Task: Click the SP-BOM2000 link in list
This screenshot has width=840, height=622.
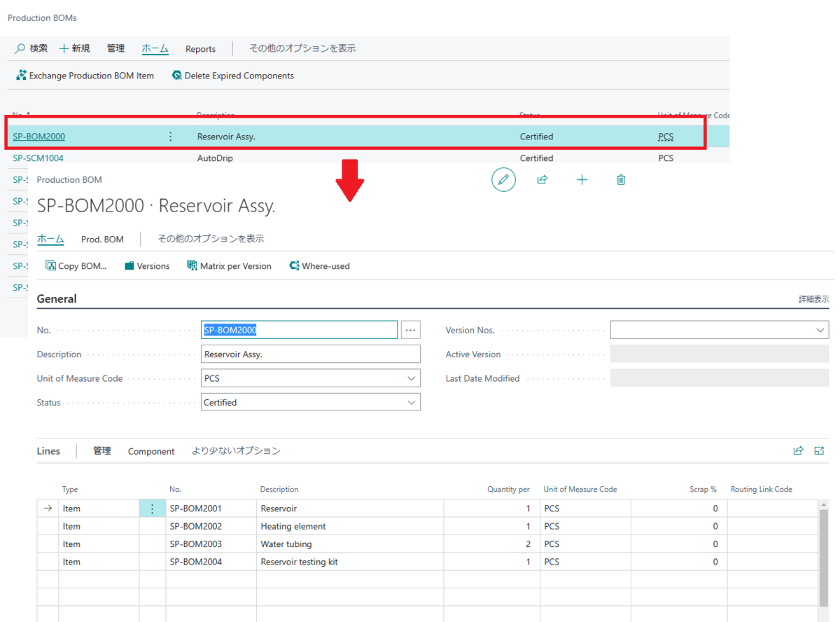Action: click(39, 137)
